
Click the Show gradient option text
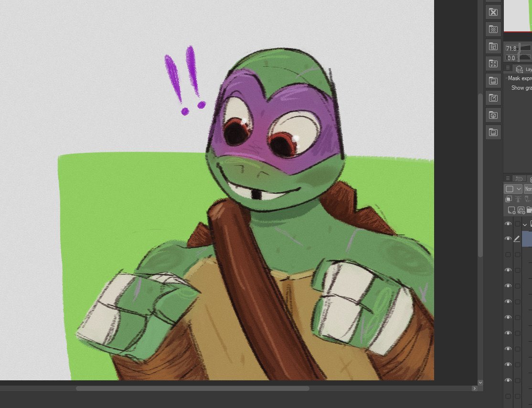[521, 88]
